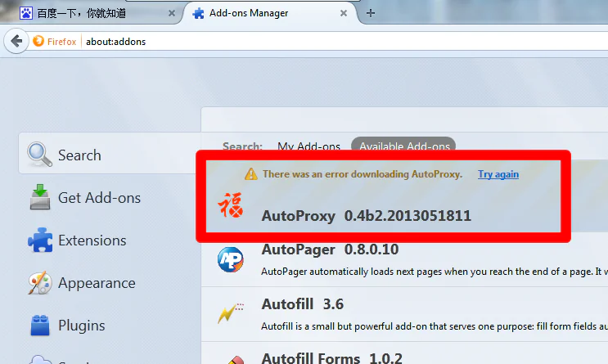Switch to the Baidu browser tab
The image size is (608, 364).
click(90, 13)
